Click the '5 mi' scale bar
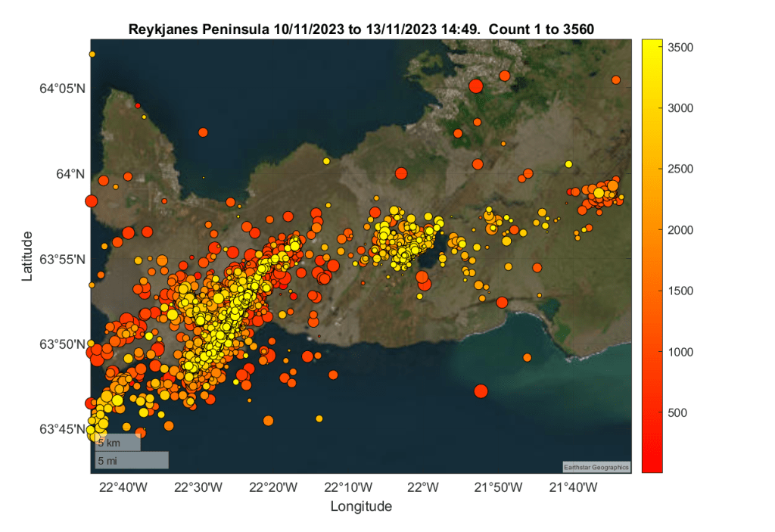The image size is (775, 532). coord(131,460)
